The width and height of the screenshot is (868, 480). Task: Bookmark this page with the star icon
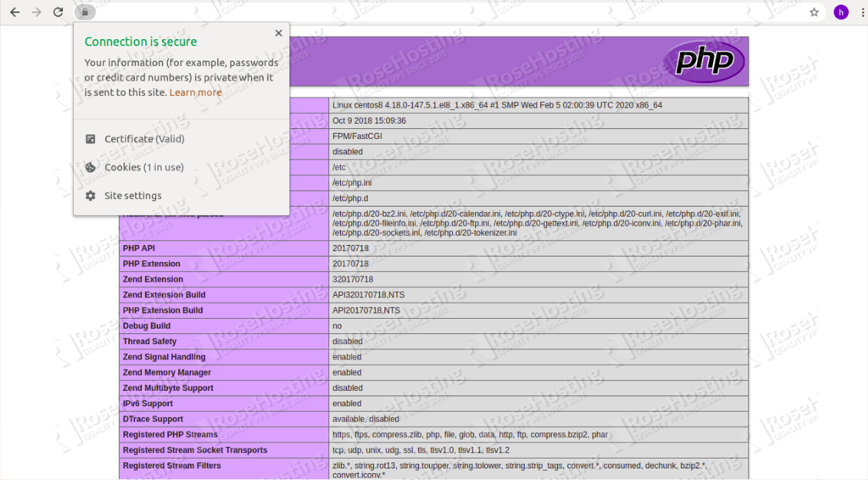coord(814,12)
